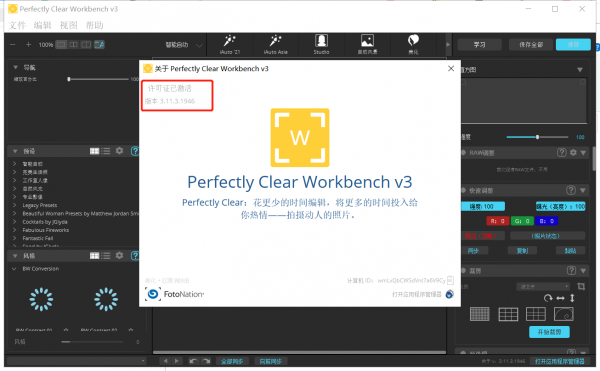Copy computer ID with clipboard icon

[450, 280]
